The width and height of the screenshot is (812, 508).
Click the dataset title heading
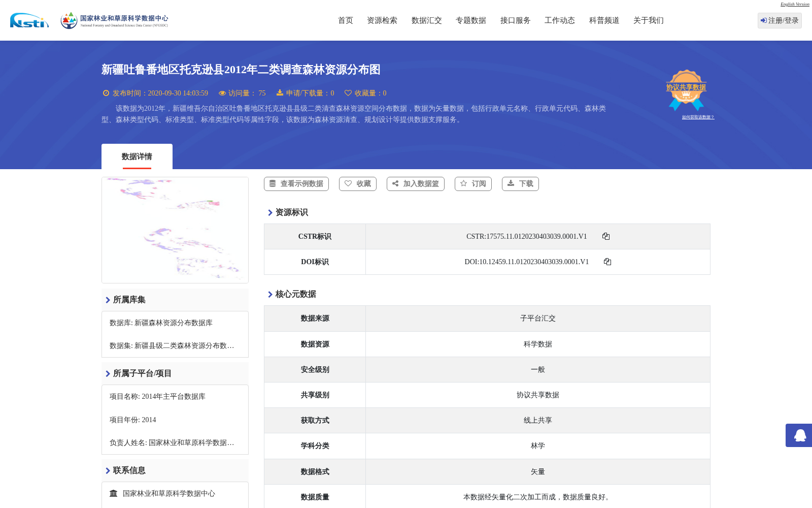click(241, 70)
